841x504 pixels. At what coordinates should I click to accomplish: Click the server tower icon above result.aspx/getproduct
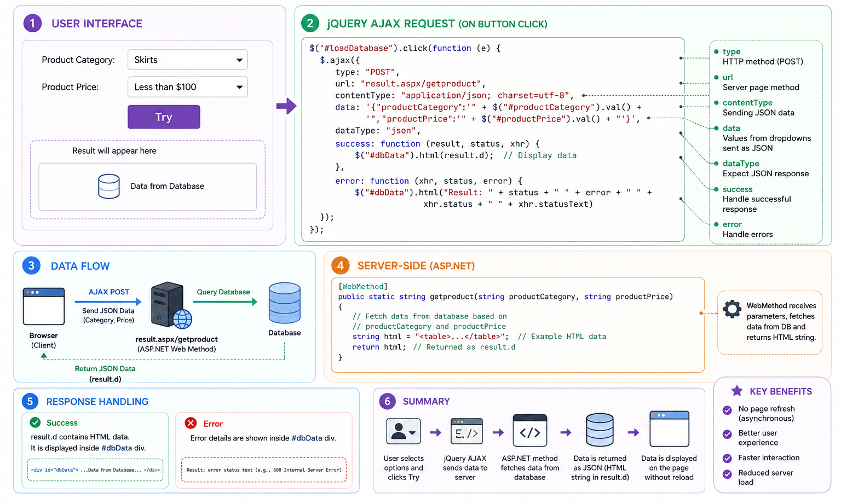[171, 305]
